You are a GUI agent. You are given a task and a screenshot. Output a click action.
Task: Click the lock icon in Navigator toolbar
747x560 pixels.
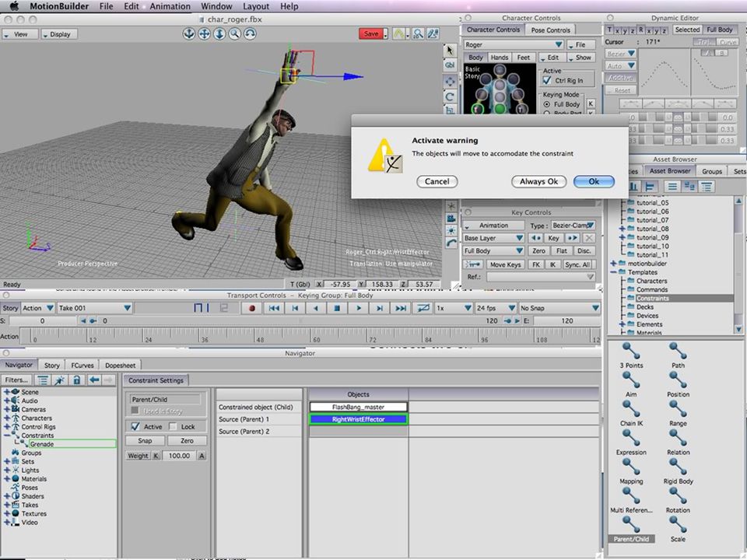pyautogui.click(x=77, y=380)
